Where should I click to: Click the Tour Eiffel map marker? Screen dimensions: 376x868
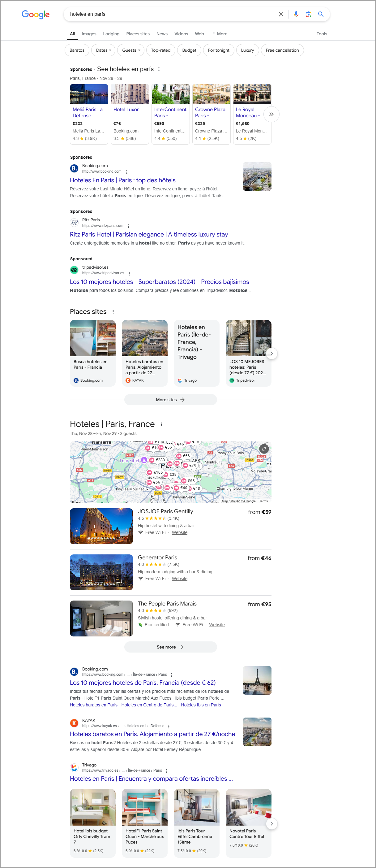144,460
